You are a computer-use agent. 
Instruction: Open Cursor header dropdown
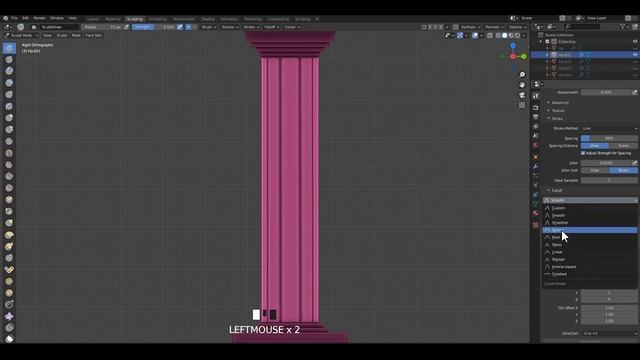(291, 27)
